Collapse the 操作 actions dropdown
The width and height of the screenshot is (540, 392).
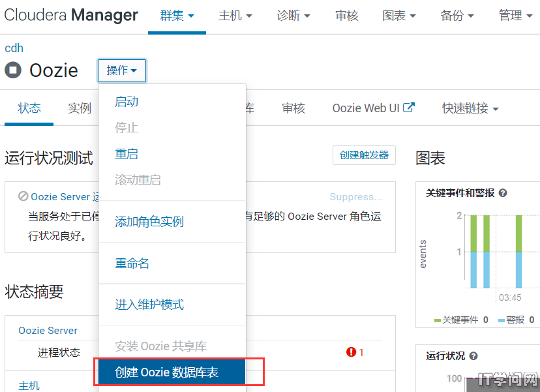tap(122, 70)
